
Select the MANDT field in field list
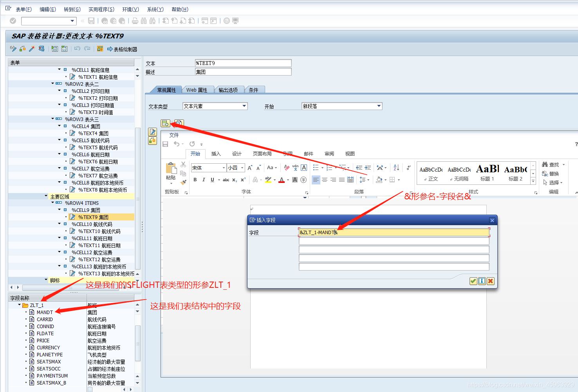[45, 312]
